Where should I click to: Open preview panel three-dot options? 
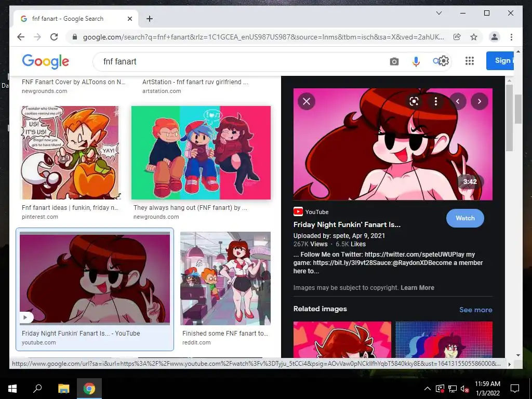pos(436,101)
